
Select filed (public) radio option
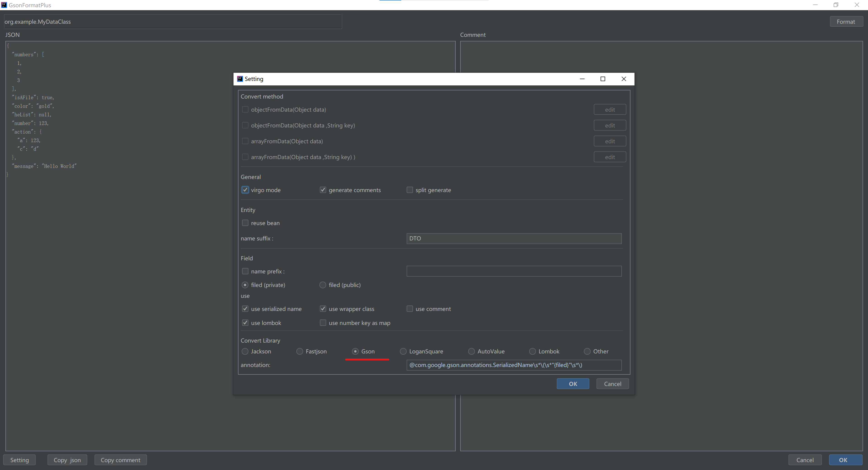click(323, 285)
